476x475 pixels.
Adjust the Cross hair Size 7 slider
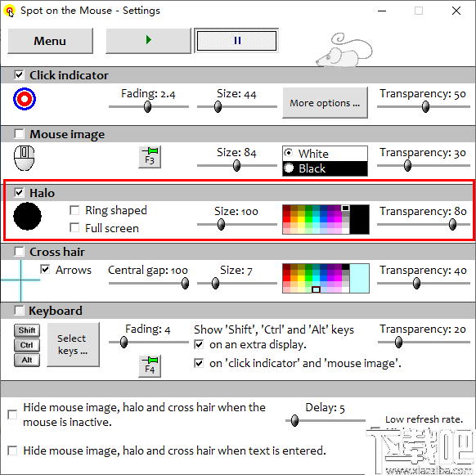click(237, 283)
